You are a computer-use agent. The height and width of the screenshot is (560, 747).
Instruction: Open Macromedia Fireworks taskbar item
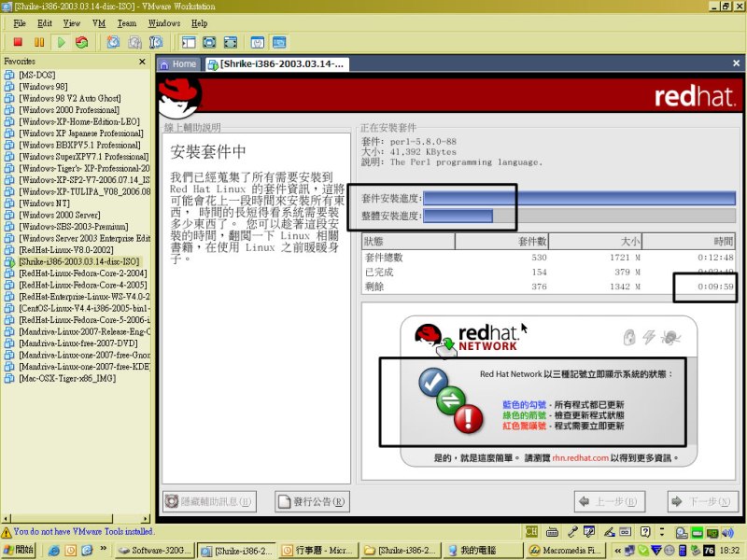coord(564,550)
